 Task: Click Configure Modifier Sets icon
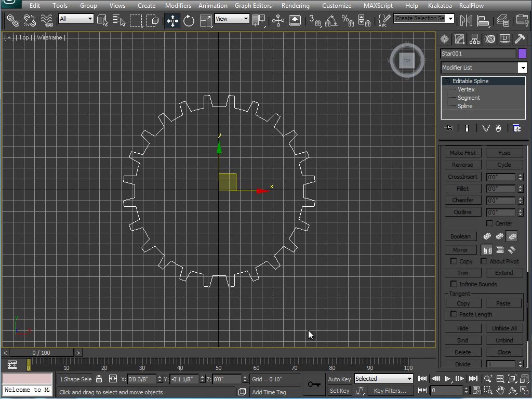517,128
